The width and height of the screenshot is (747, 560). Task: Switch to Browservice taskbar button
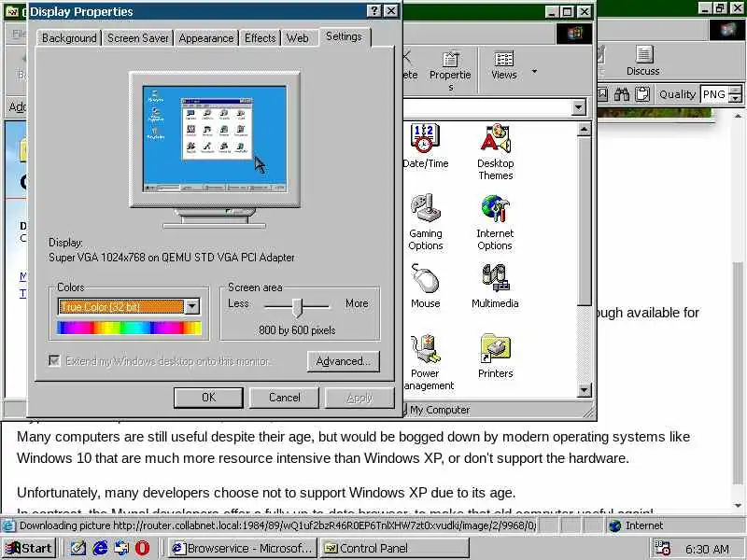pos(243,548)
